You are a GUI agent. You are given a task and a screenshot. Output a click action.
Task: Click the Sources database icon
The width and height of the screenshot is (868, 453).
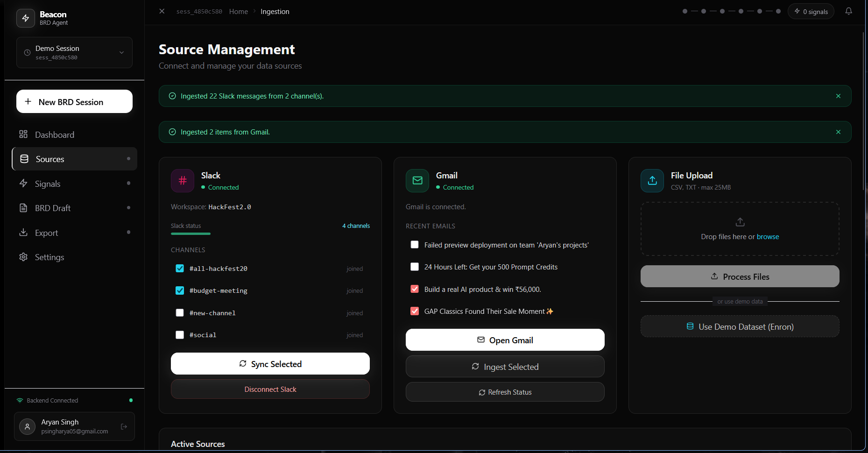click(24, 159)
